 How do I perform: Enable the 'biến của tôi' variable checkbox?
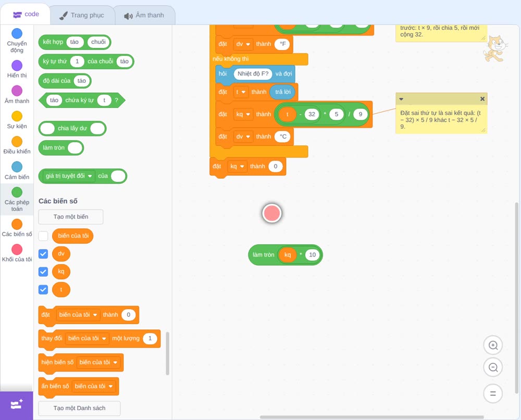point(43,236)
